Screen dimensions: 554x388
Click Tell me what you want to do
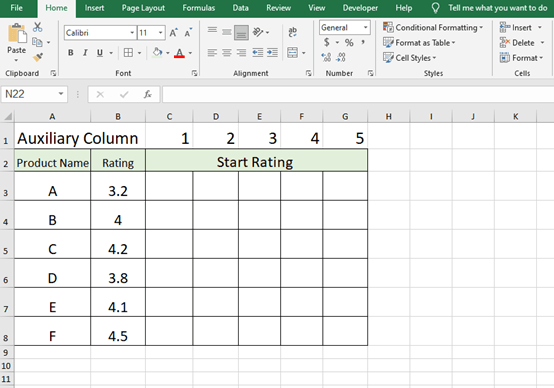(x=497, y=8)
